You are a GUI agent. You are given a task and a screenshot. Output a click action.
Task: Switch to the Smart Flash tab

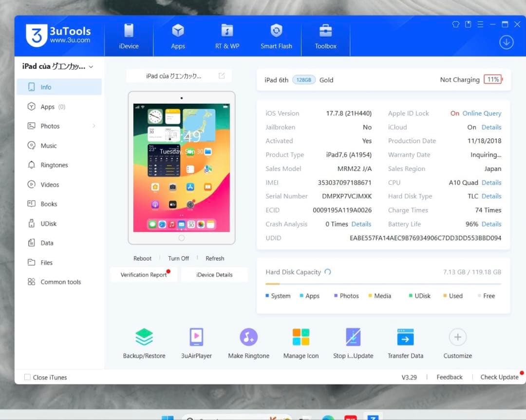tap(276, 37)
